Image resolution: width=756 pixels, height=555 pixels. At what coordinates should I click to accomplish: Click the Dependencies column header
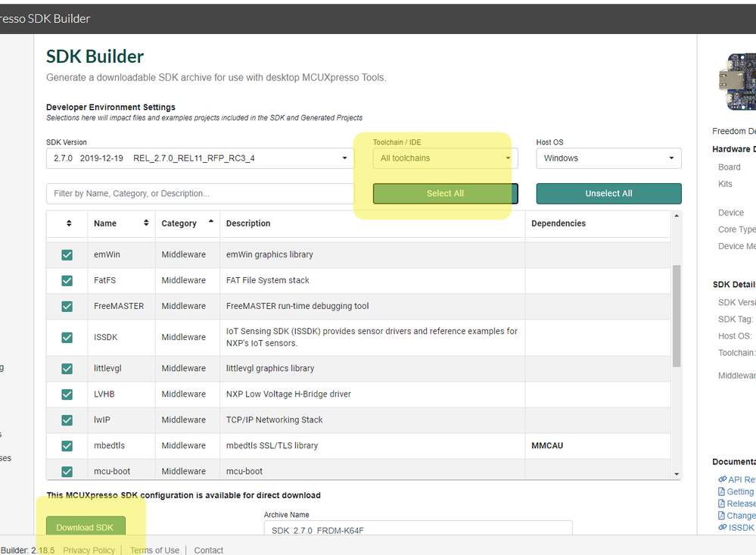(x=558, y=223)
